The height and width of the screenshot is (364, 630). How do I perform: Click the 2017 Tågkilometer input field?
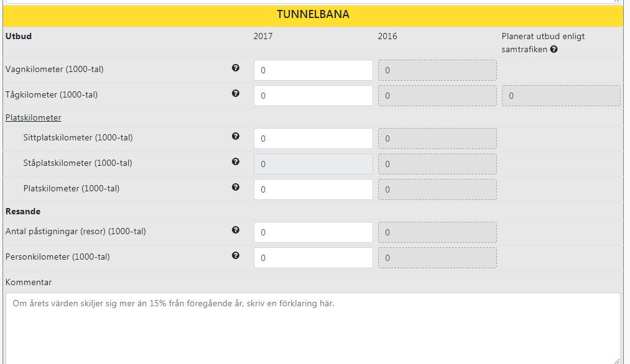[x=313, y=96]
